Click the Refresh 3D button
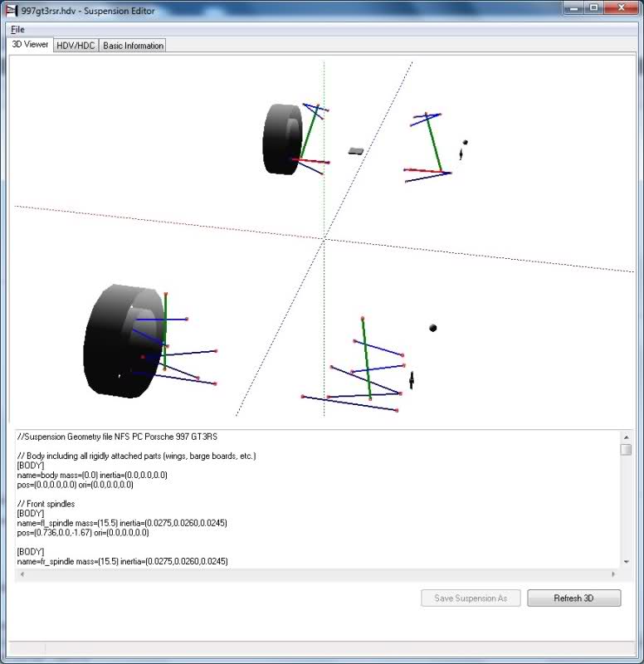Image resolution: width=644 pixels, height=664 pixels. click(573, 598)
